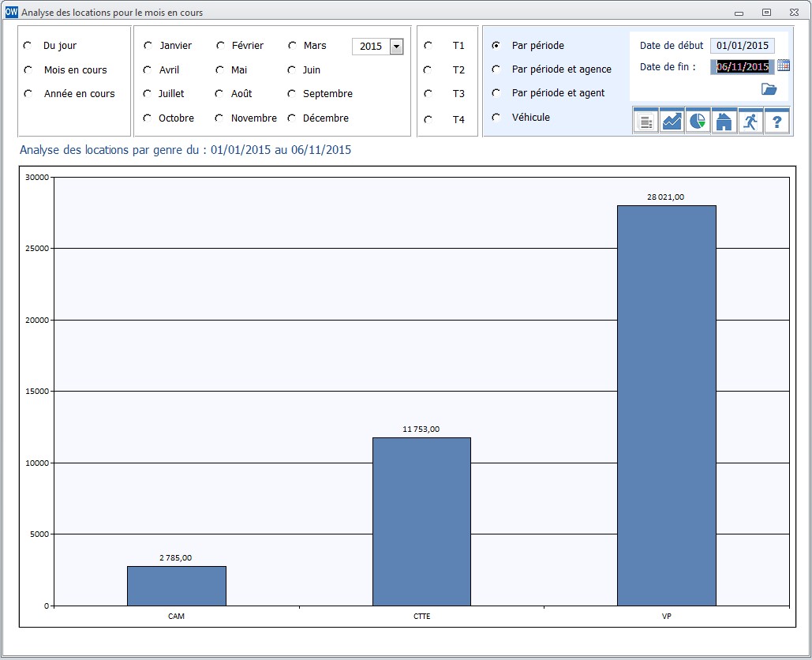Click the Date de fin field
Image resolution: width=812 pixels, height=660 pixels.
[x=742, y=66]
